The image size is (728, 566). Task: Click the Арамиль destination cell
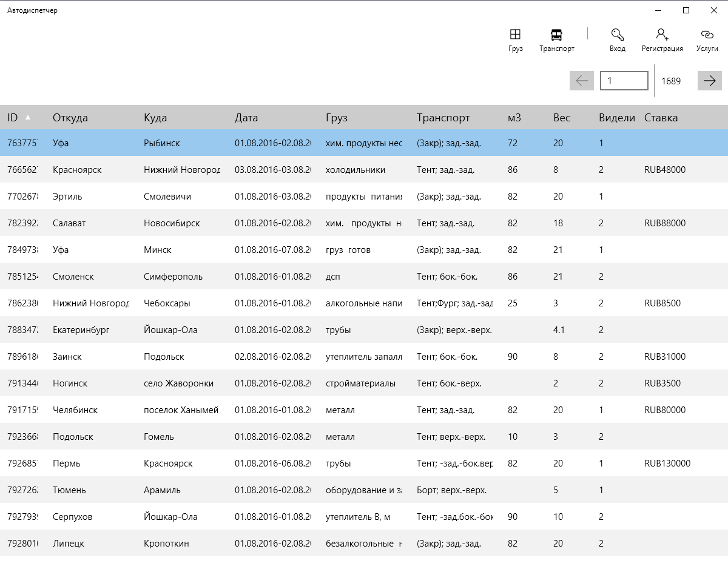click(162, 490)
